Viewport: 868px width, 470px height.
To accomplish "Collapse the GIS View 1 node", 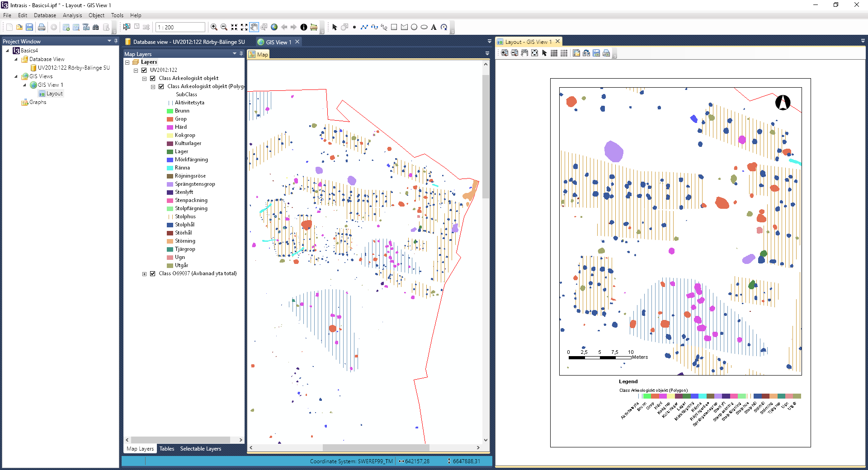I will 24,85.
